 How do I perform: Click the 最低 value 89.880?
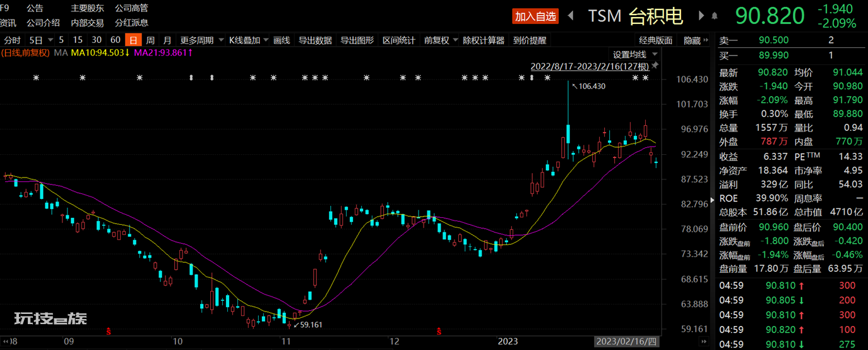[x=848, y=114]
